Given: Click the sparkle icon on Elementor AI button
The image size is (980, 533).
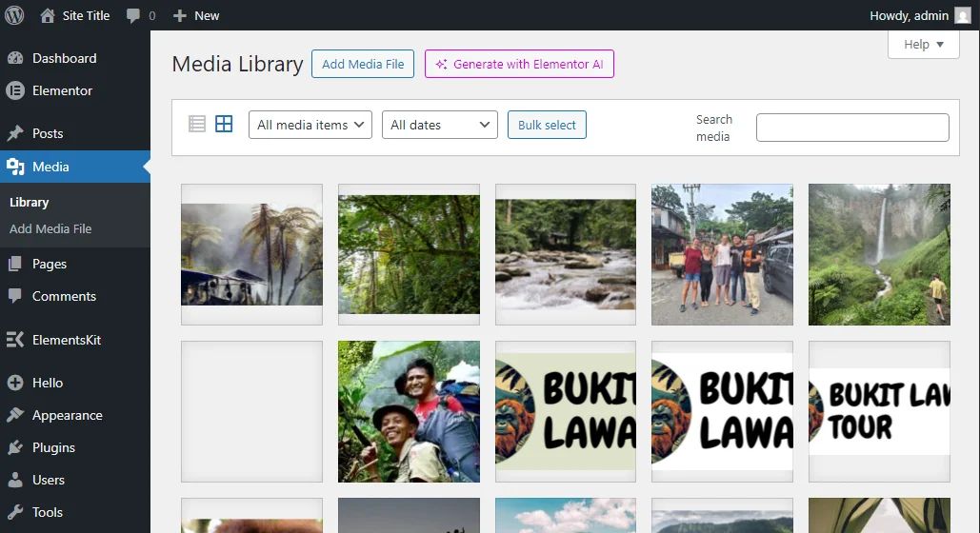Looking at the screenshot, I should [x=441, y=65].
